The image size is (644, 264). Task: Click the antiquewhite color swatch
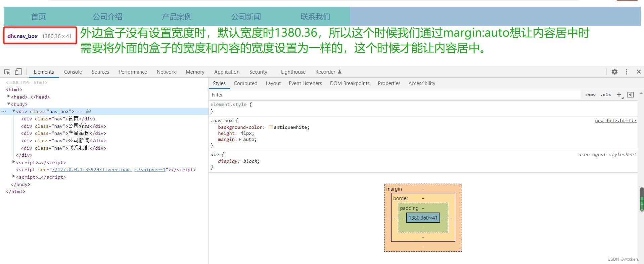coord(271,127)
